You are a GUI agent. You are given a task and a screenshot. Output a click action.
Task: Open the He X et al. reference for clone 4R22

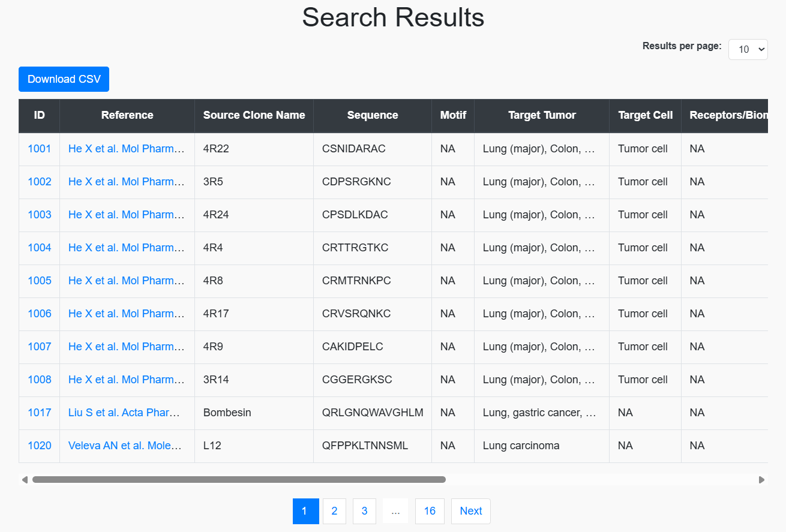127,149
